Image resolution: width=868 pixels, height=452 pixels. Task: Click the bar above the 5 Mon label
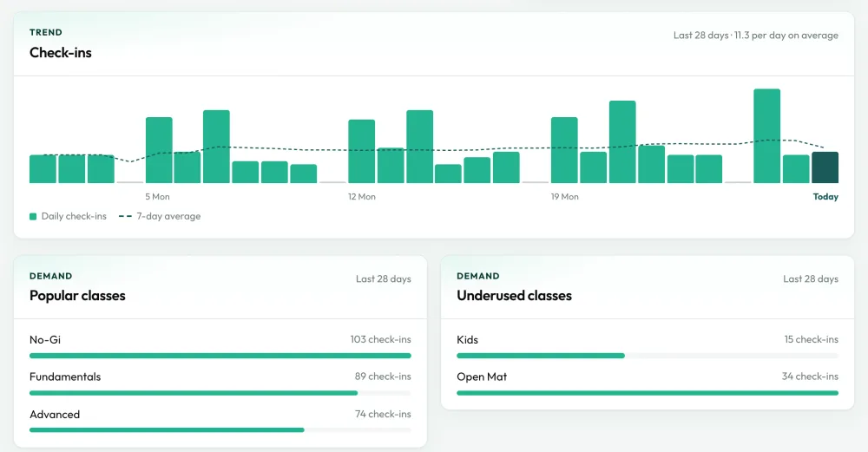159,150
